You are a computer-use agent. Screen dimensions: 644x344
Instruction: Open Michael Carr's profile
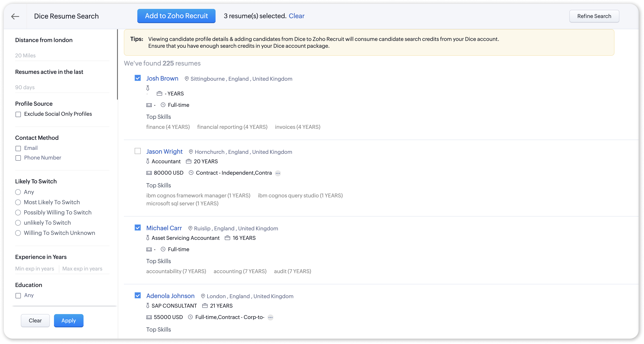[x=164, y=228]
